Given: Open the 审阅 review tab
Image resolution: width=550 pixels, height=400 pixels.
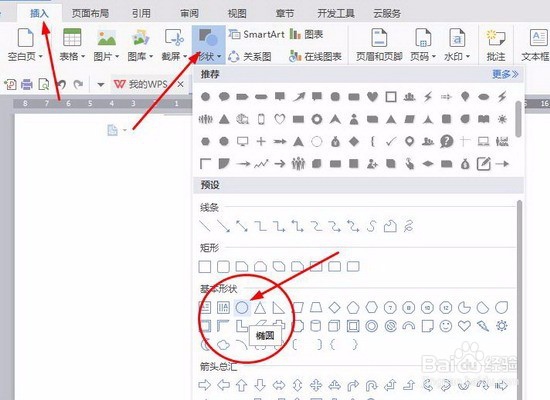Looking at the screenshot, I should [x=189, y=13].
